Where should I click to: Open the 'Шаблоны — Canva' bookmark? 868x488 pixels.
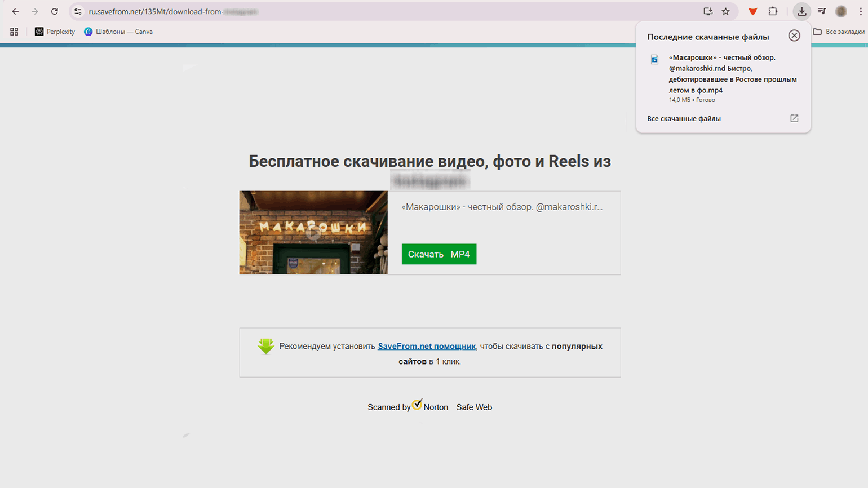click(118, 32)
